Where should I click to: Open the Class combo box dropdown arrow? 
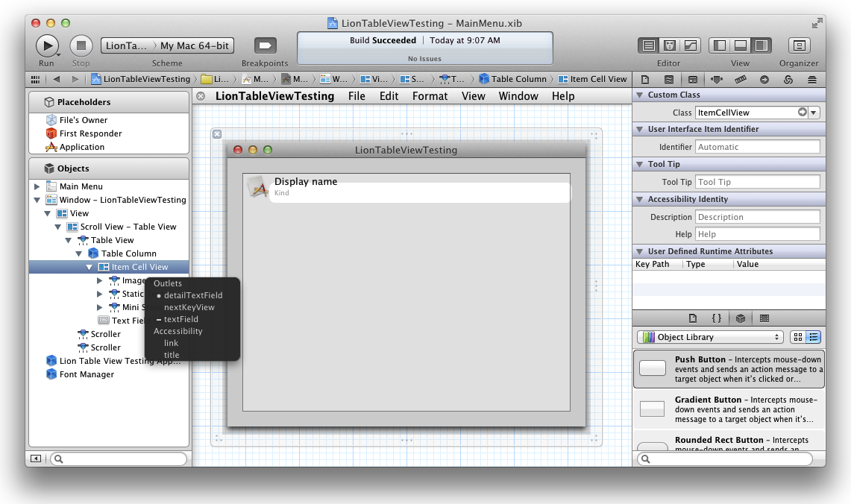point(814,113)
